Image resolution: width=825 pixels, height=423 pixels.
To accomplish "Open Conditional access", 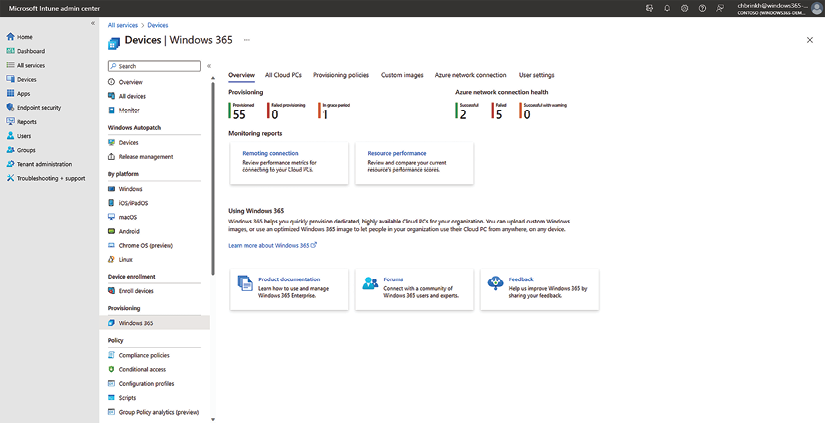I will (137, 370).
